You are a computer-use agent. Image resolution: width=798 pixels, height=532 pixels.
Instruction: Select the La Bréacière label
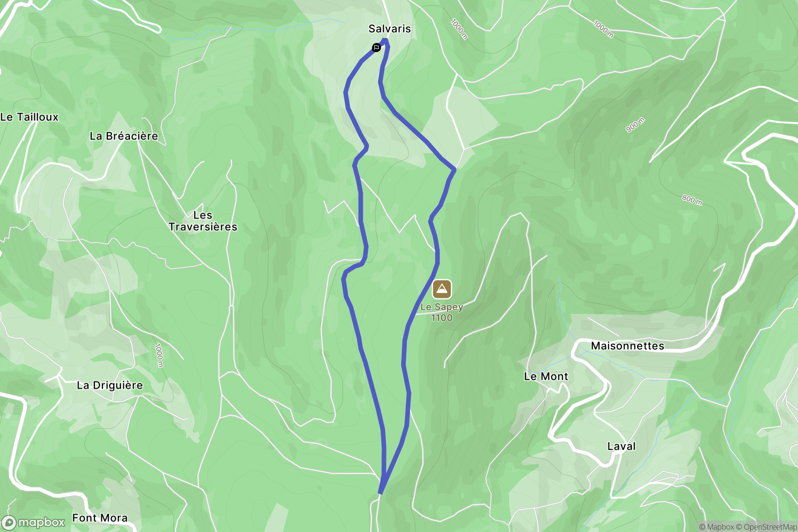(x=123, y=136)
